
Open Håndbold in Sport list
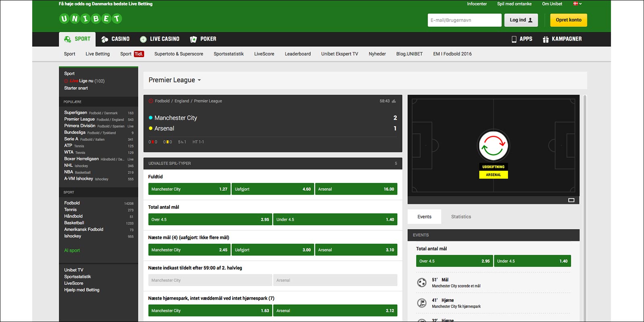pos(73,216)
